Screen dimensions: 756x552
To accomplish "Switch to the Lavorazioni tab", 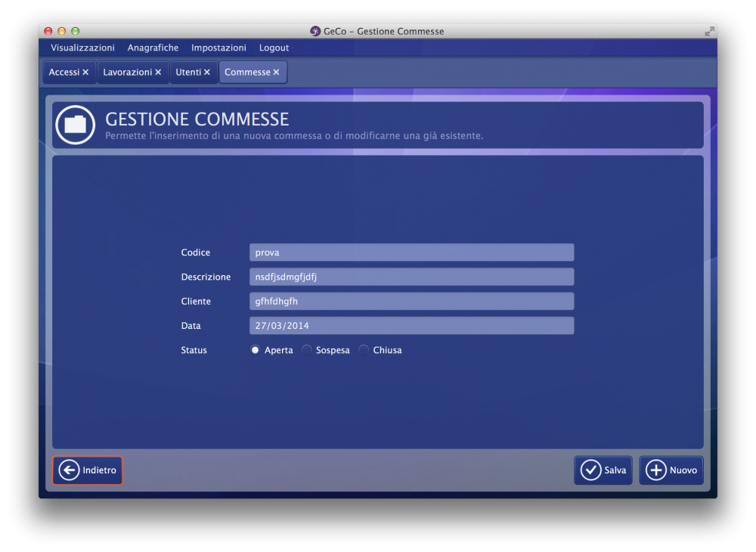I will [127, 73].
